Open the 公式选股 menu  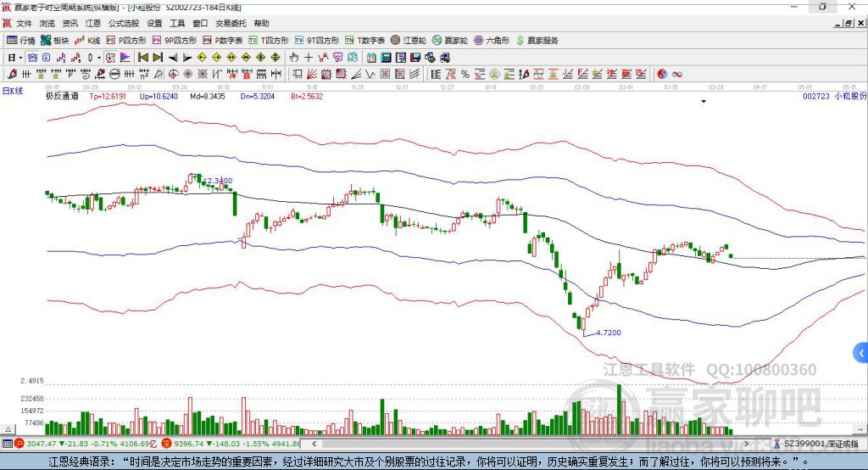[124, 23]
